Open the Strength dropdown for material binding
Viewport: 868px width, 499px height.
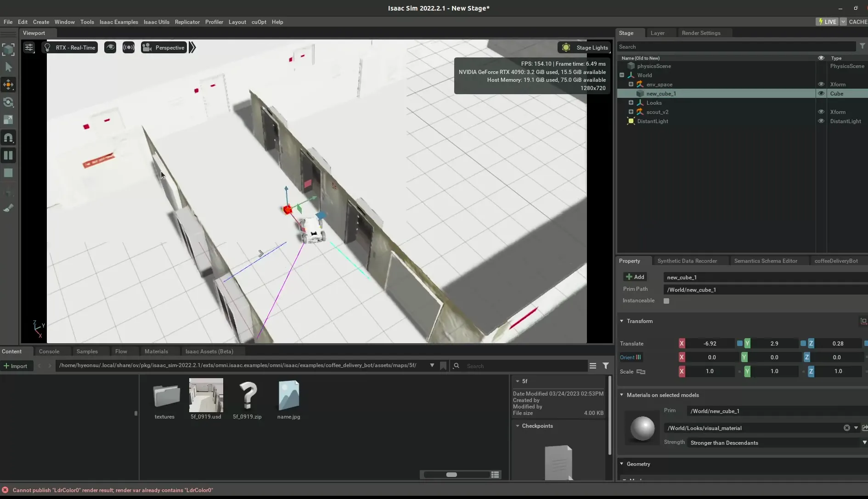pos(776,442)
